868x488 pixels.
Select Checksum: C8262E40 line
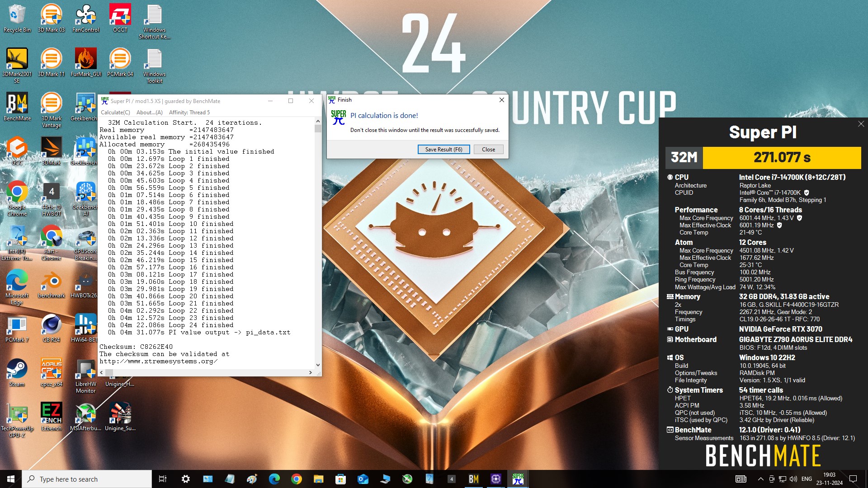pos(136,347)
